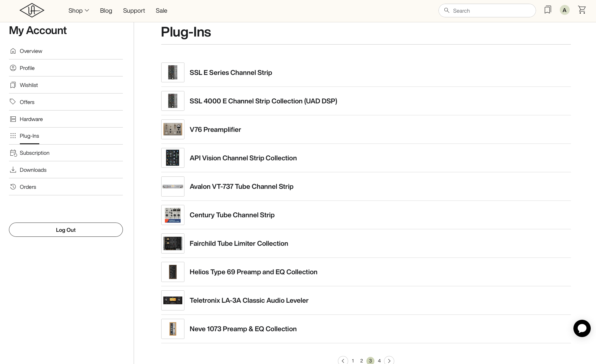The image size is (596, 364).
Task: Click the Universal Audio logo
Action: [32, 11]
